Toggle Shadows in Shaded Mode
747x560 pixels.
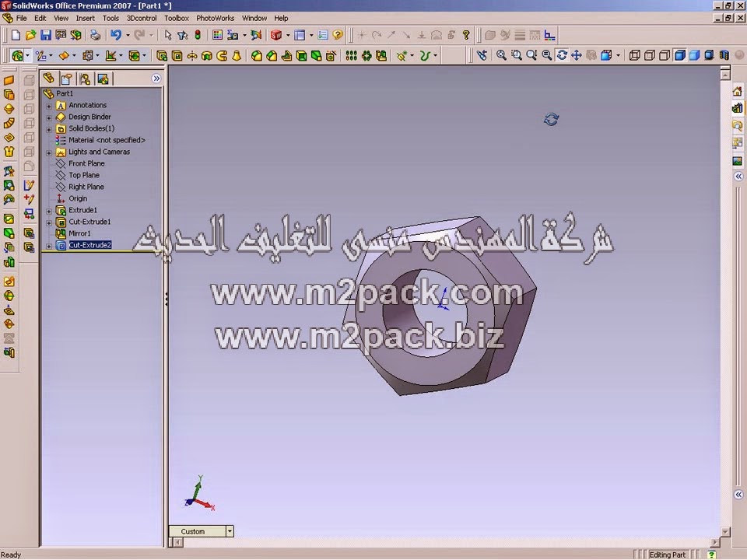point(710,55)
